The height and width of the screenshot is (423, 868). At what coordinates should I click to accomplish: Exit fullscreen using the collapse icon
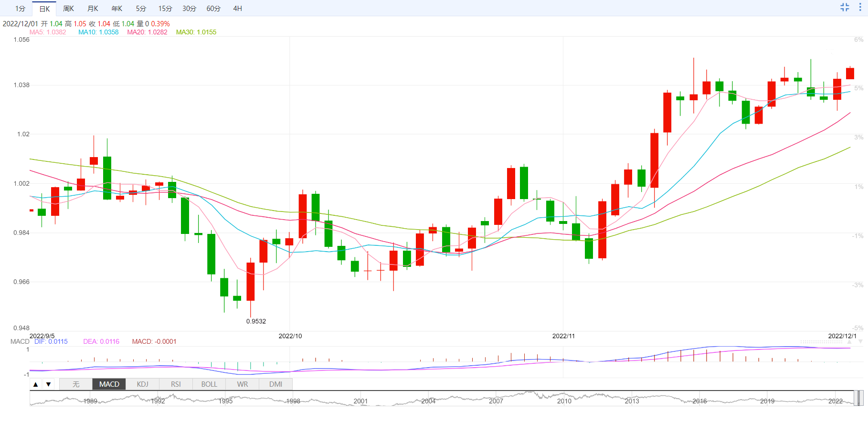[845, 7]
